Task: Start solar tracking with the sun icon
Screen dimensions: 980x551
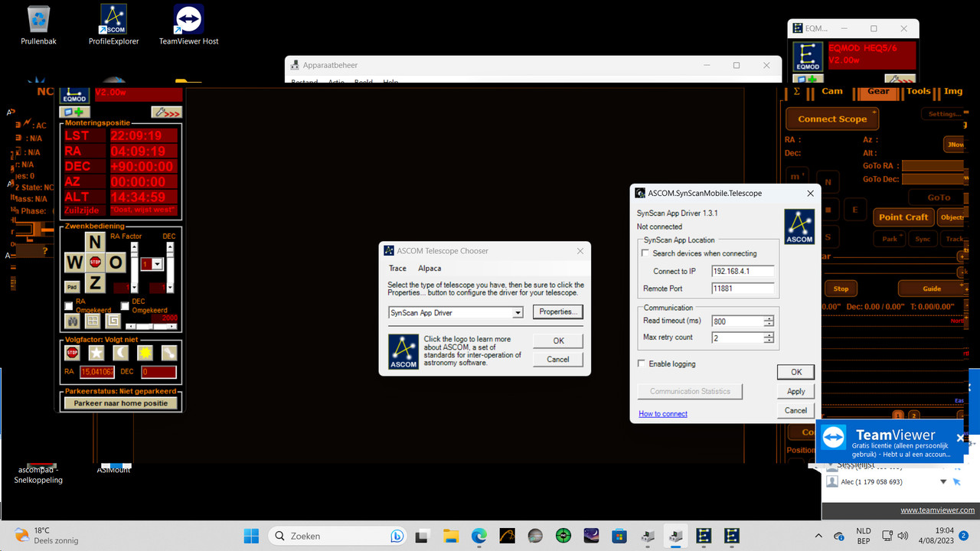Action: point(145,353)
